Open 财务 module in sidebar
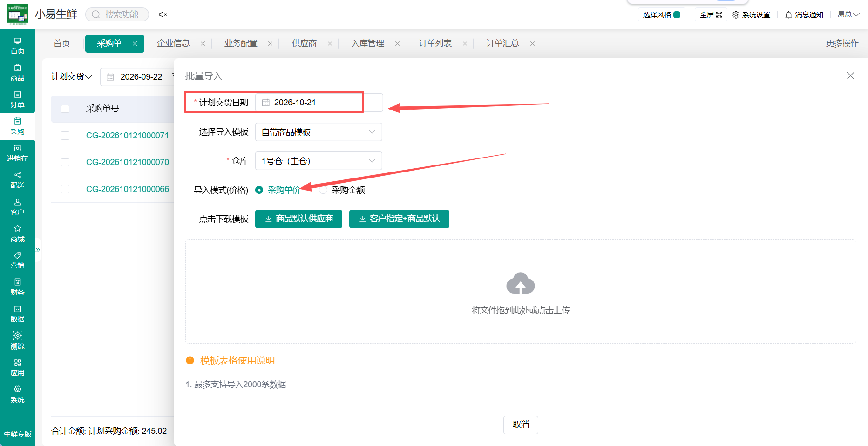Viewport: 868px width, 446px height. point(17,287)
